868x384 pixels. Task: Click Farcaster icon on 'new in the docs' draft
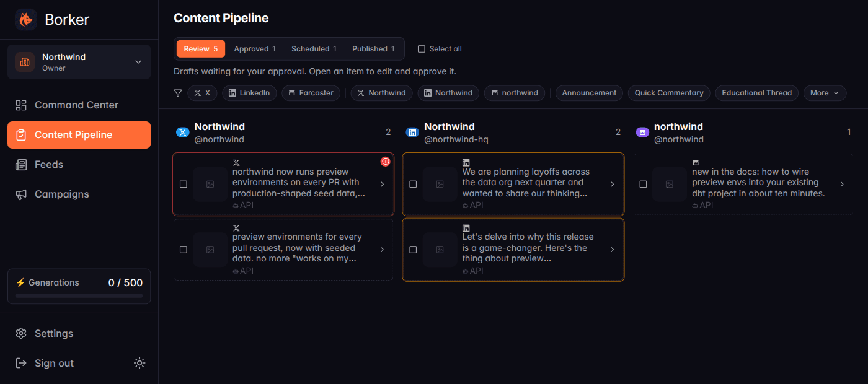(696, 162)
